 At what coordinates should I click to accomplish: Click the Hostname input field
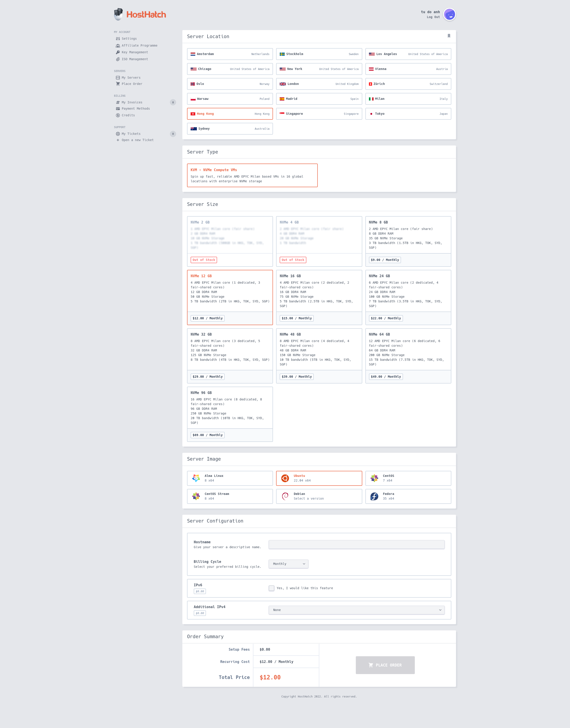(356, 544)
